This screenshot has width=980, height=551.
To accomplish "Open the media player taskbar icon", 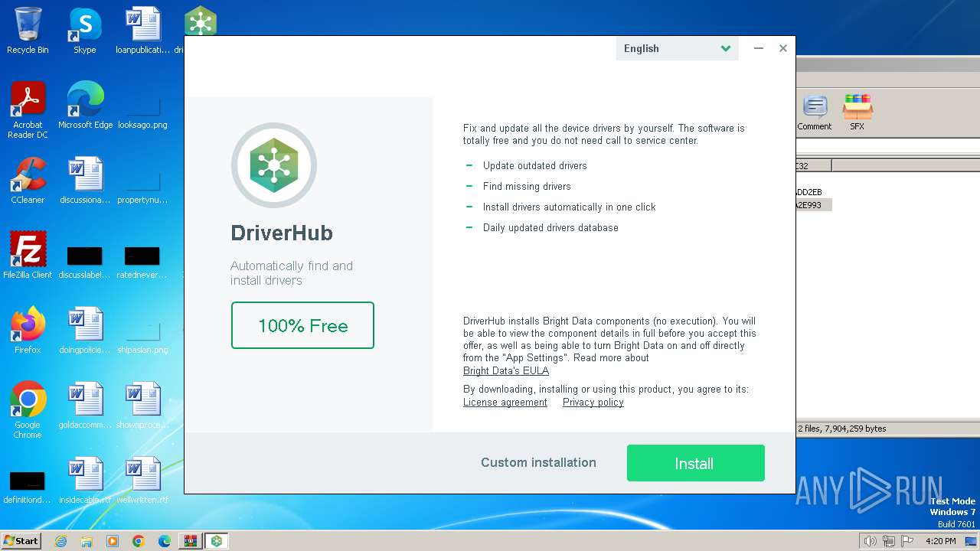I will [113, 541].
